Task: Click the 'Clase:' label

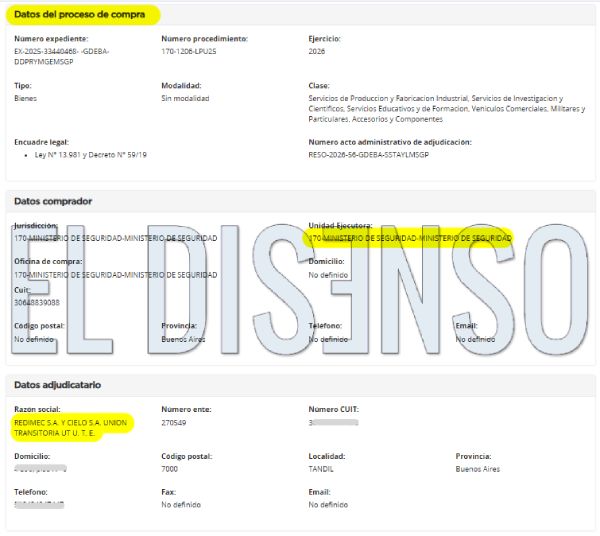Action: (319, 86)
